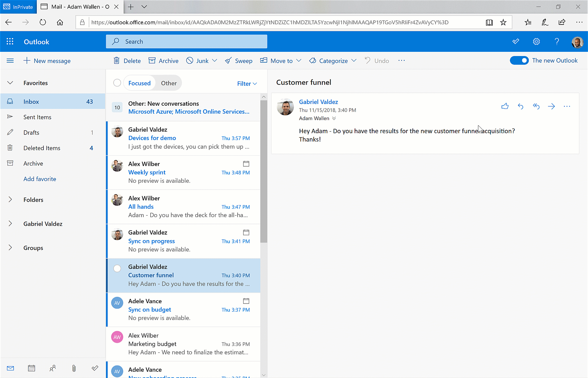Switch to the Other inbox tab
The image size is (588, 378).
pos(169,83)
